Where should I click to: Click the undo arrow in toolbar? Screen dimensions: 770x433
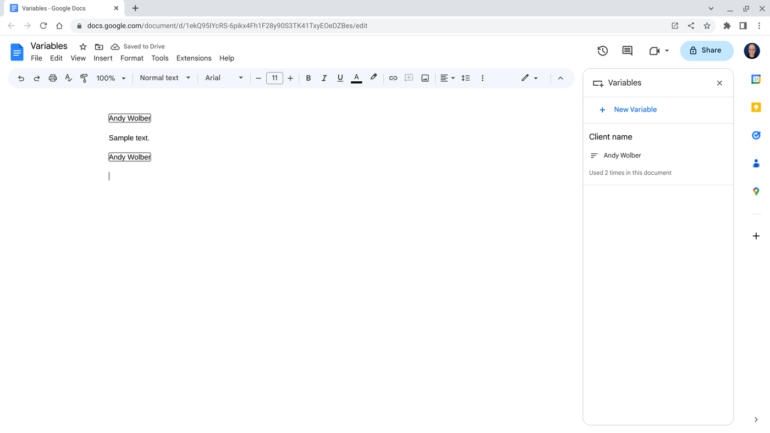pyautogui.click(x=21, y=78)
